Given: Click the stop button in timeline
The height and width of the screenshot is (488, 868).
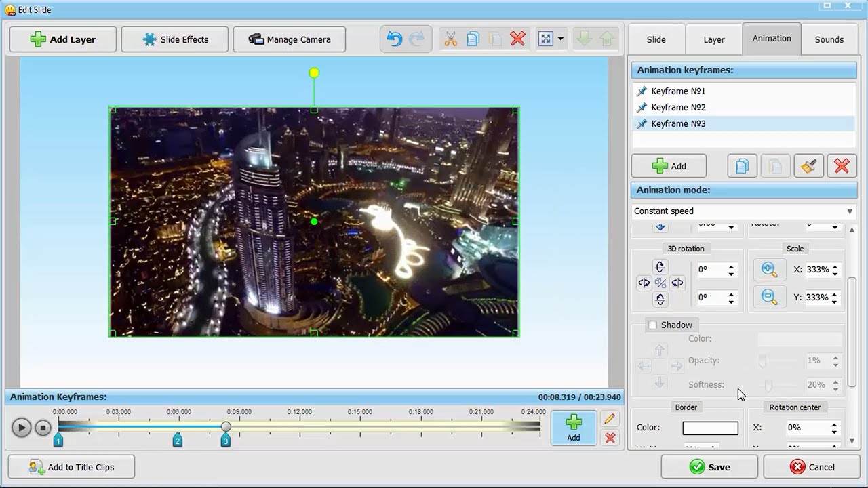Looking at the screenshot, I should tap(43, 428).
